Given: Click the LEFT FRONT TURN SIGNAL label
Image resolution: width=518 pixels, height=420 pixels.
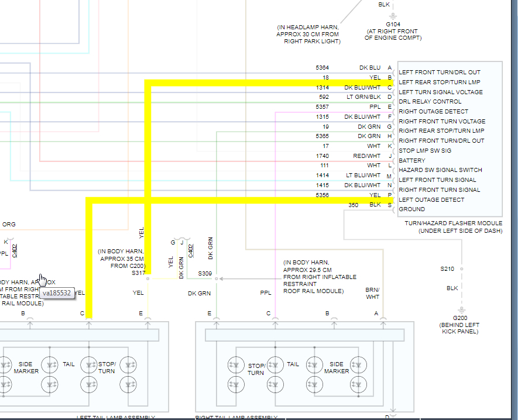Looking at the screenshot, I should pyautogui.click(x=437, y=180).
